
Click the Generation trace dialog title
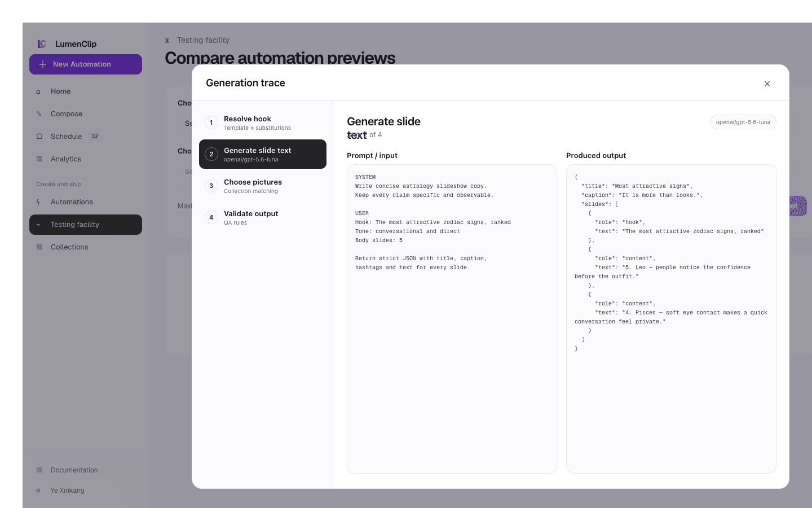point(245,83)
